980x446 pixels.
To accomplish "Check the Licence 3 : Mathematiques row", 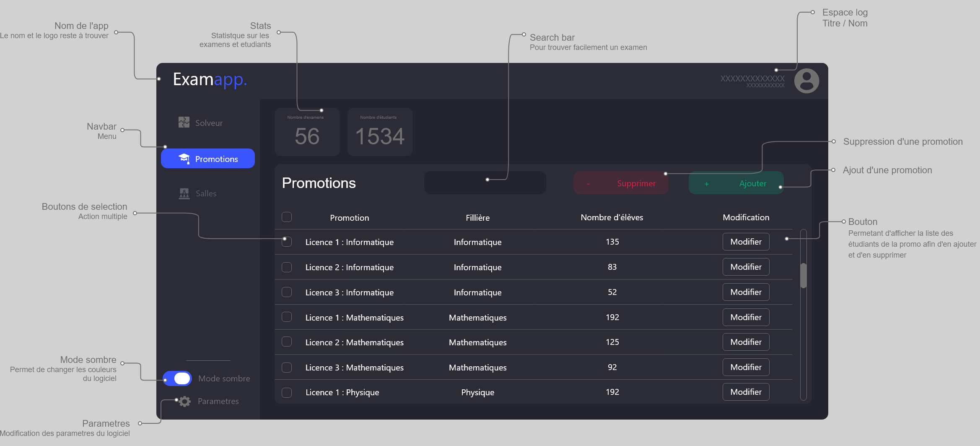I will 287,367.
